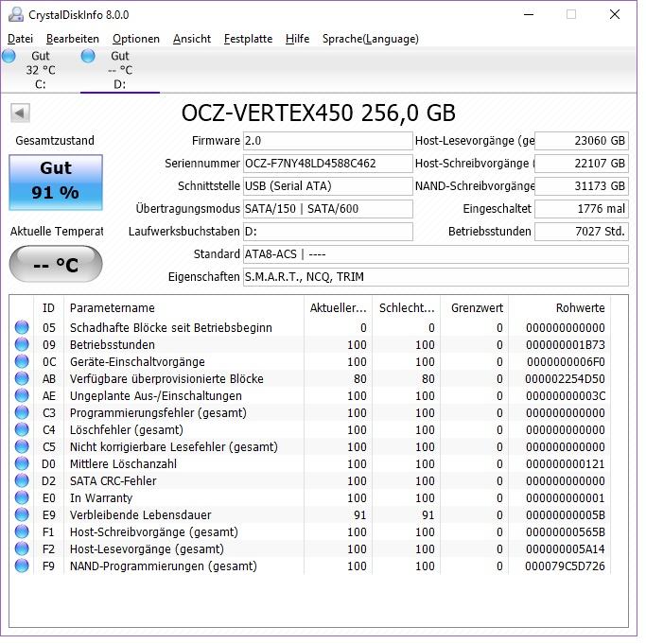Select Verbleibende Lebensdauer parameter name
The image size is (646, 644).
pyautogui.click(x=140, y=515)
